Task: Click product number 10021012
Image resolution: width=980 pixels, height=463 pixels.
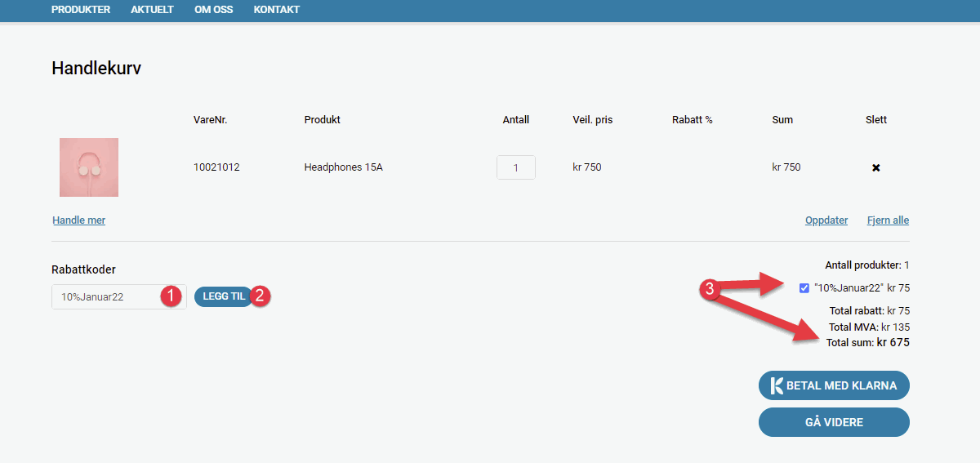Action: tap(216, 167)
